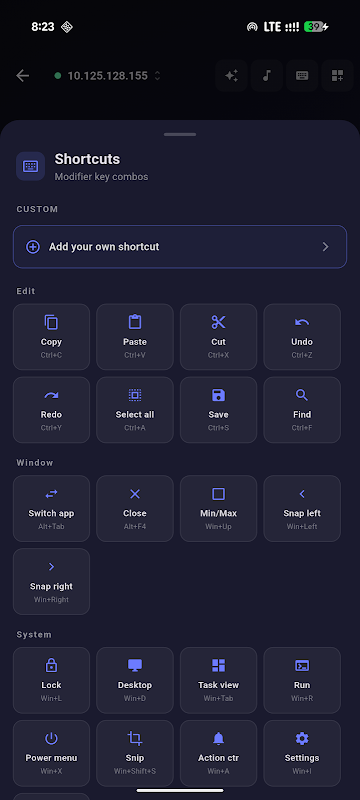Tap the Switch app Alt+Tab tile
This screenshot has height=800, width=360.
pos(52,508)
